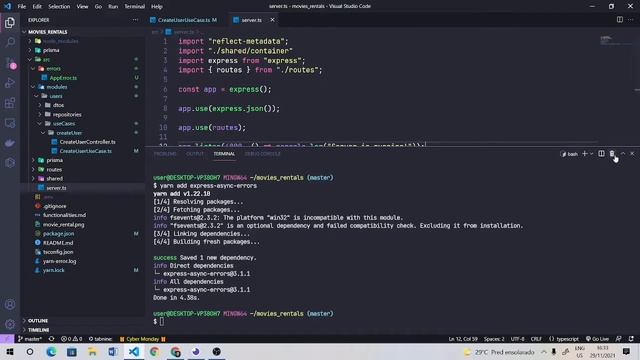Open the Search view in activity bar
Viewport: 640px width, 360px height.
coord(10,42)
